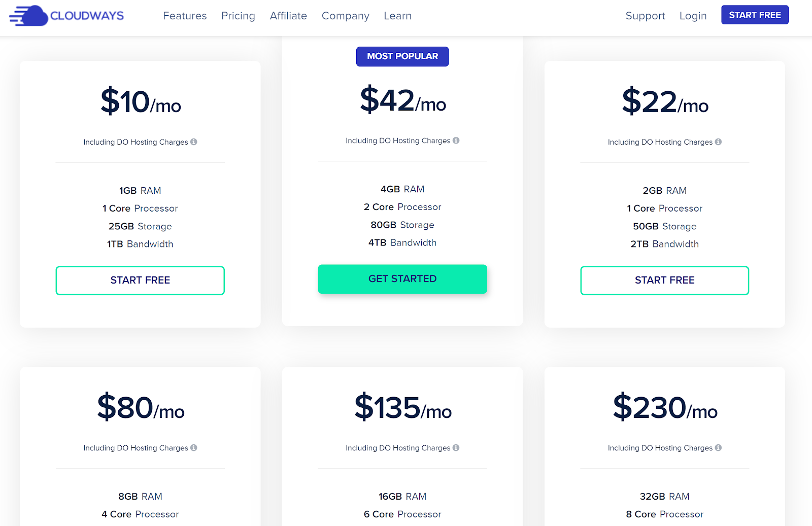Go to the Affiliate page
Viewport: 812px width, 526px height.
[288, 16]
